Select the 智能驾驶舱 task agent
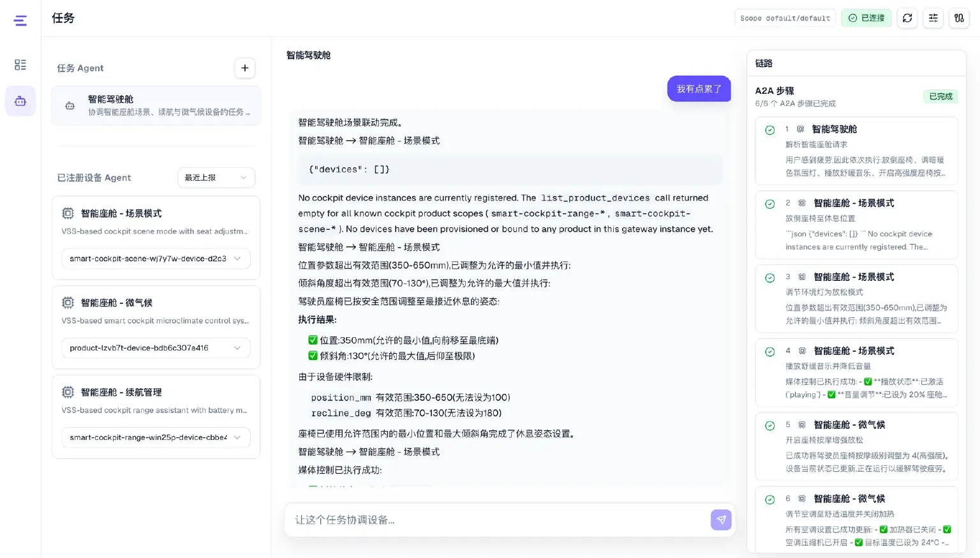Viewport: 980px width, 558px height. (156, 105)
